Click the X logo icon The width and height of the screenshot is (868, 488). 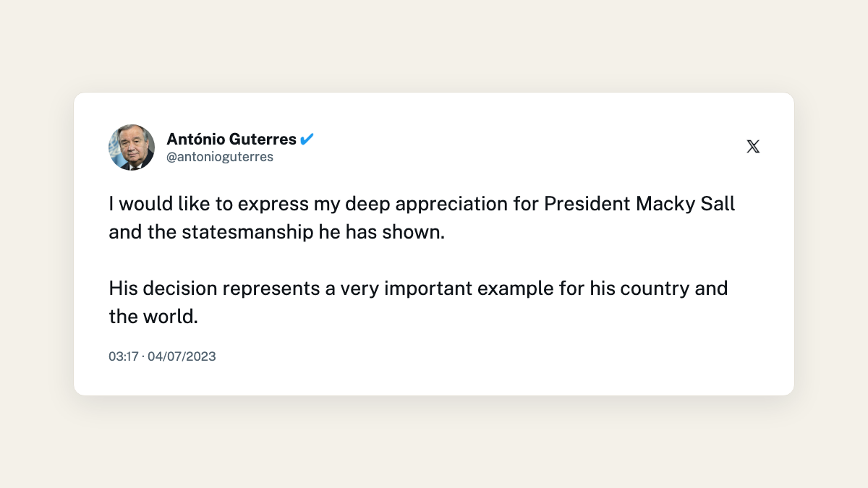[x=753, y=147]
